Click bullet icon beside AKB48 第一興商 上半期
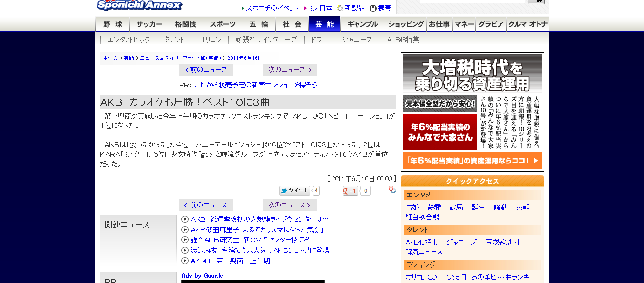This screenshot has width=644, height=283. click(x=185, y=261)
